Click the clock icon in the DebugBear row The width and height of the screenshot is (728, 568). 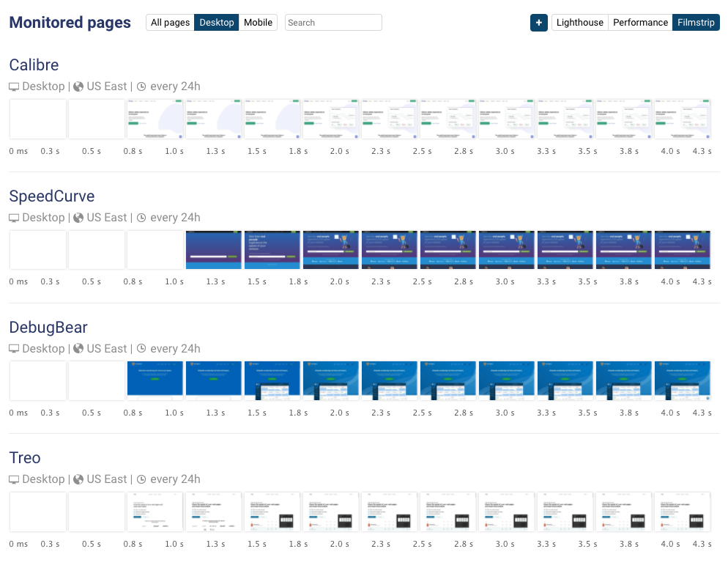(x=141, y=349)
